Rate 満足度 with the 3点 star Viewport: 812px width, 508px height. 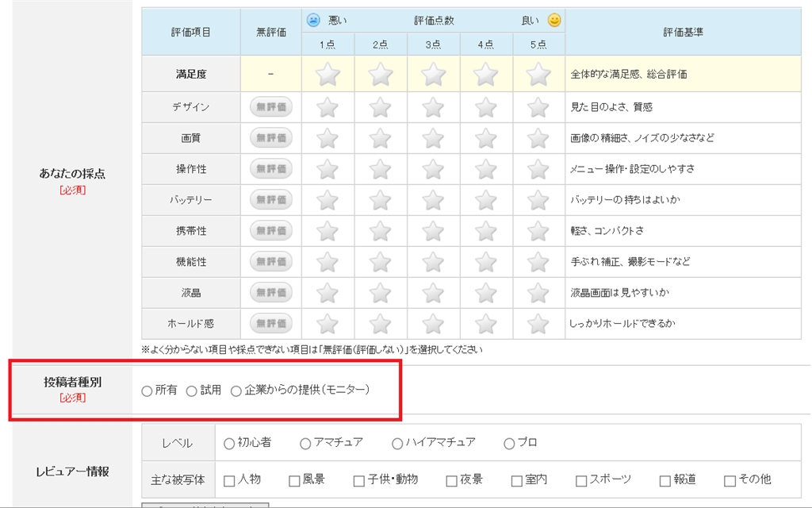pyautogui.click(x=433, y=74)
